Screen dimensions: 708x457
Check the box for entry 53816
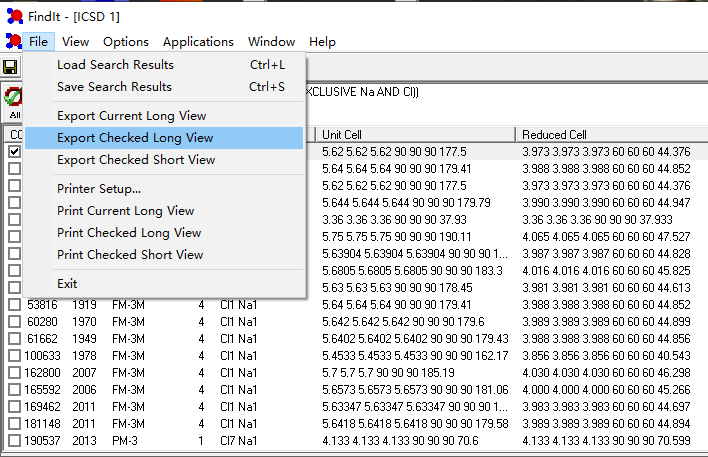[14, 305]
